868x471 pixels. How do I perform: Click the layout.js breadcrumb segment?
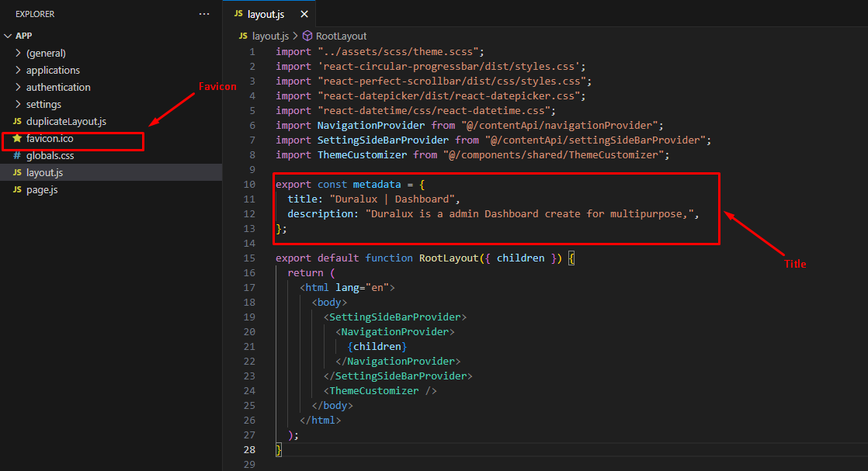[x=270, y=36]
